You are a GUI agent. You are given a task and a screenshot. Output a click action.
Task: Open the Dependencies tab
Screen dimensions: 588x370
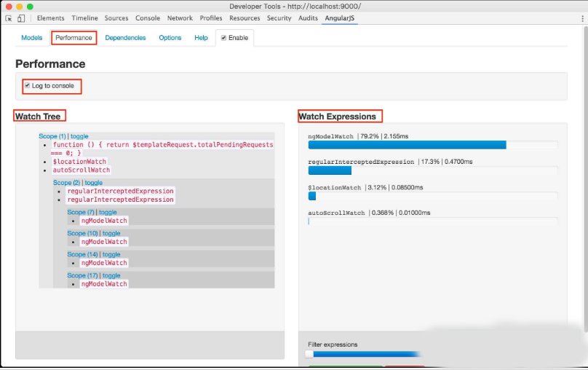click(x=125, y=38)
